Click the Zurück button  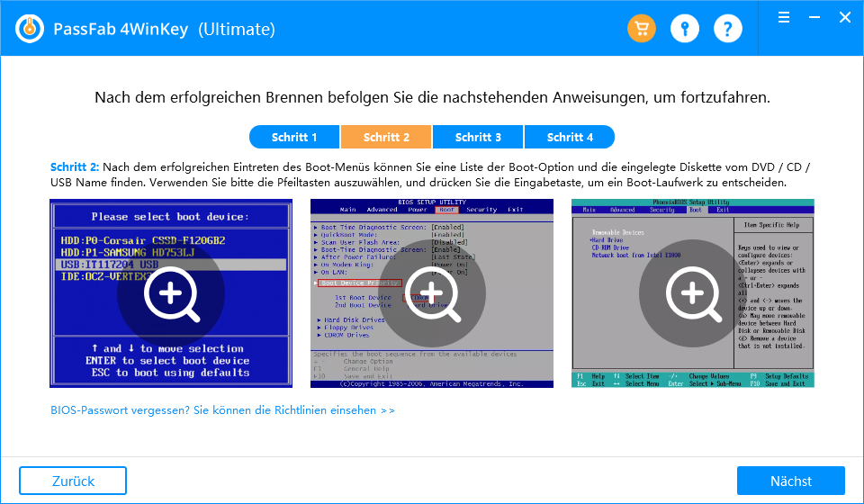(x=73, y=481)
